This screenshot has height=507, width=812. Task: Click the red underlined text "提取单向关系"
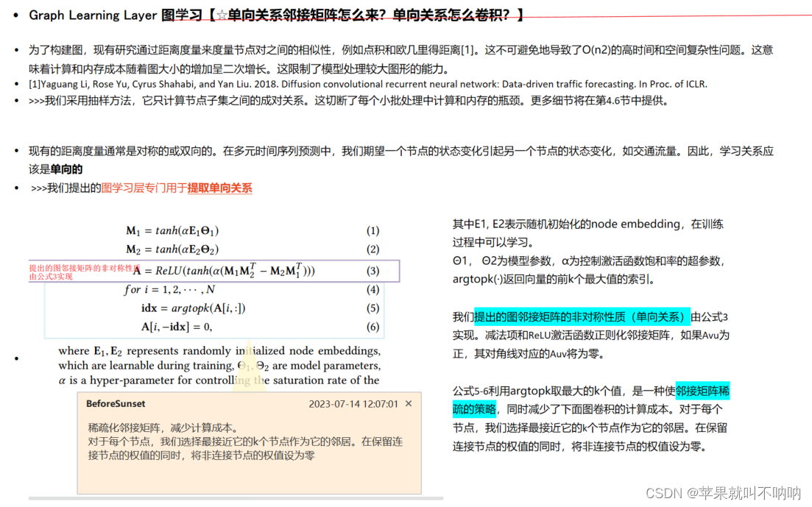tap(219, 188)
